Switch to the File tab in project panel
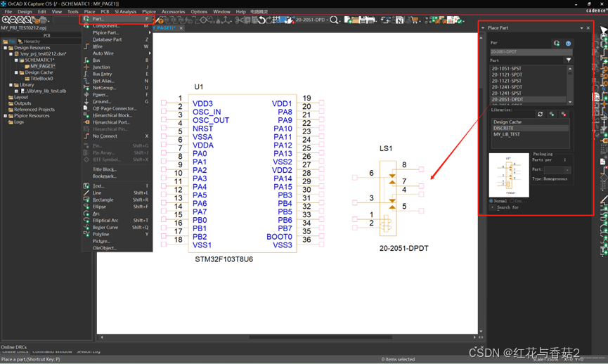The image size is (608, 364). [9, 41]
